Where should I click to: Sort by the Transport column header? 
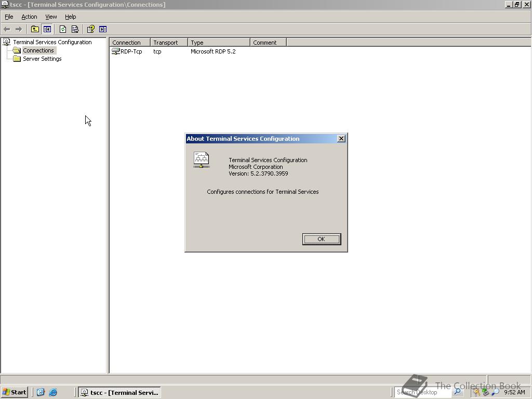(169, 43)
